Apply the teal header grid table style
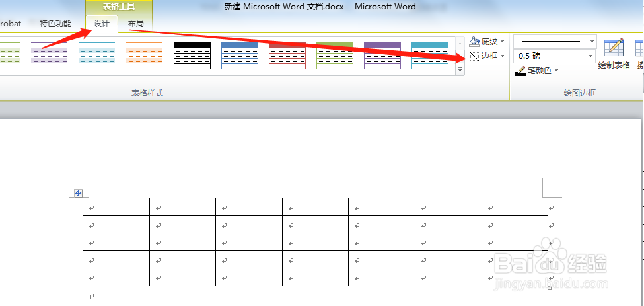The image size is (644, 306). click(430, 56)
